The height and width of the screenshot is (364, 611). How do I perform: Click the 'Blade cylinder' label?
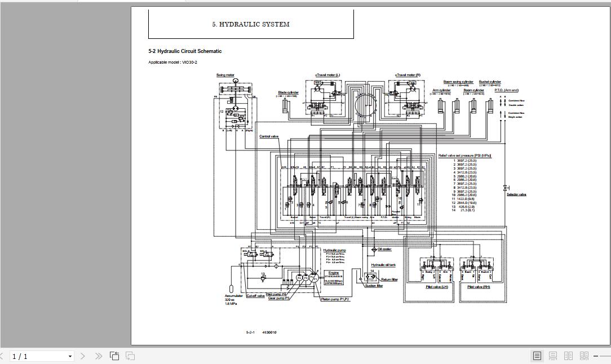pos(289,93)
